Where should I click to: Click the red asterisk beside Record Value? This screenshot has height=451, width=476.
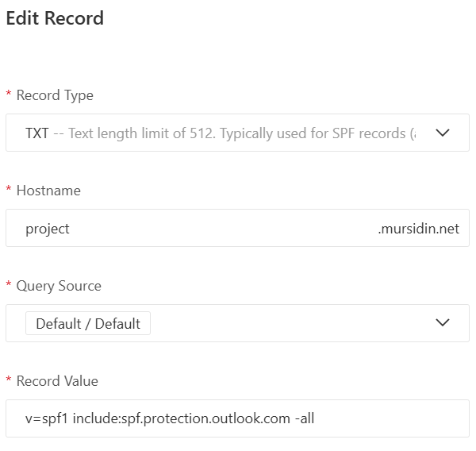9,382
